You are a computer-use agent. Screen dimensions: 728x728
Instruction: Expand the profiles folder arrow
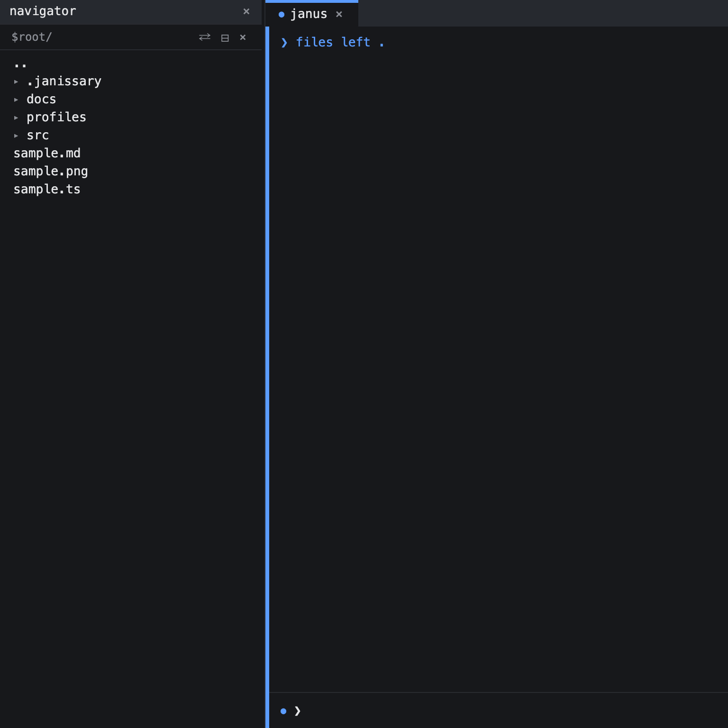pos(16,118)
